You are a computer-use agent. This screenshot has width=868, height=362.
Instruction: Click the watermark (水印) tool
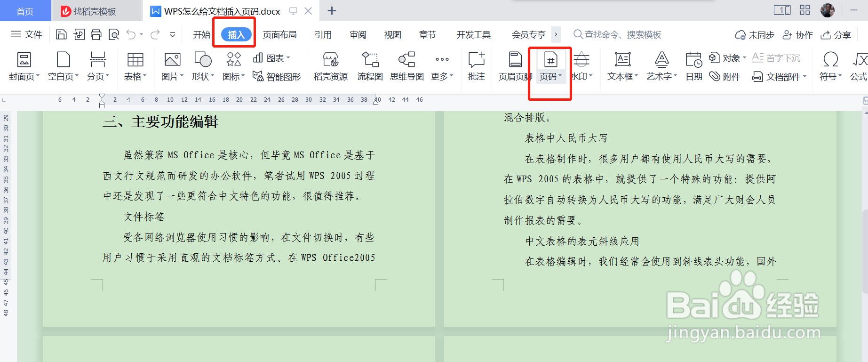[x=581, y=66]
